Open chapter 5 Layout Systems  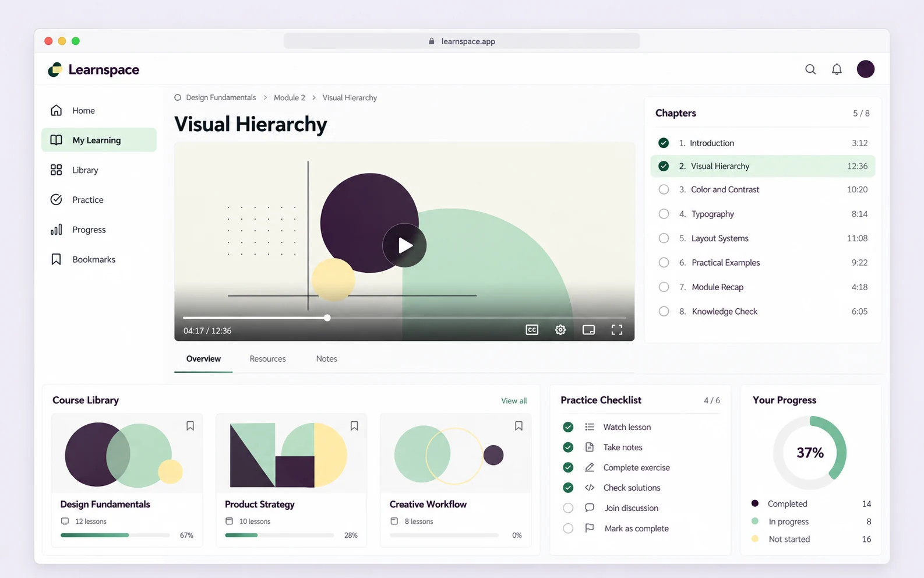tap(763, 238)
